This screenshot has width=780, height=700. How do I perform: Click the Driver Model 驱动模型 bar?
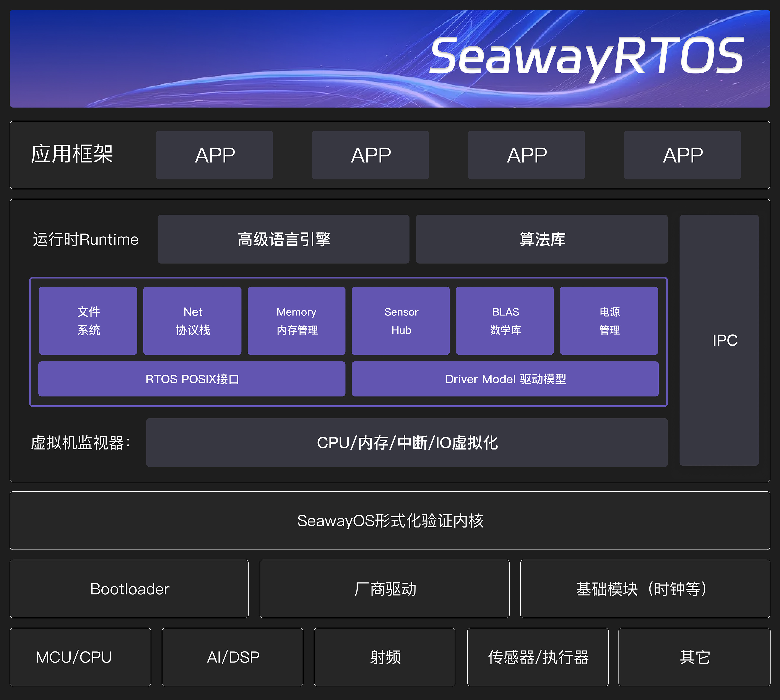[505, 379]
